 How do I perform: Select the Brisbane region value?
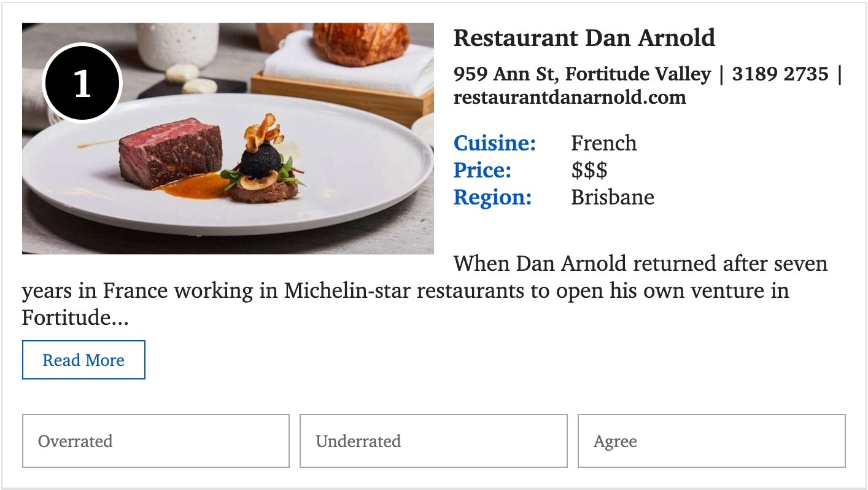point(612,197)
